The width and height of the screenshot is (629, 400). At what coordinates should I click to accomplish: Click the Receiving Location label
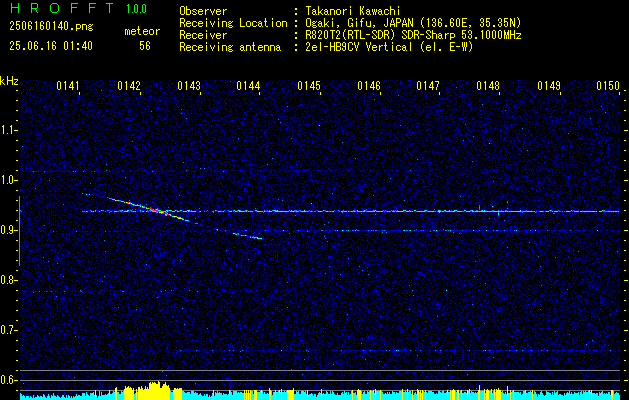pyautogui.click(x=233, y=23)
